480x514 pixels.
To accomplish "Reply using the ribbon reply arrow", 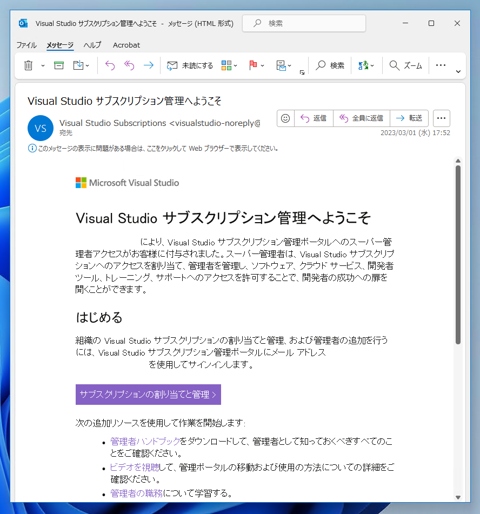I will [110, 65].
